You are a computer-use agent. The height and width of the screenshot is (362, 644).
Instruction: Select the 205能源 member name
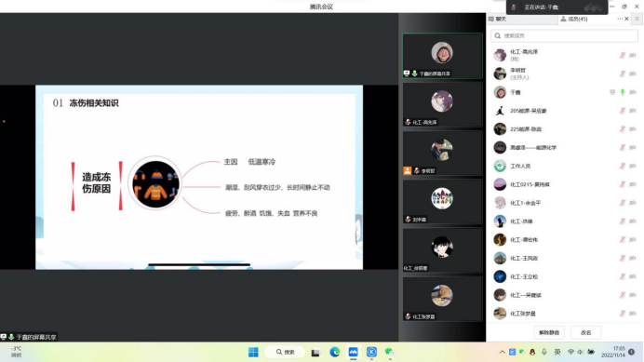coord(529,111)
